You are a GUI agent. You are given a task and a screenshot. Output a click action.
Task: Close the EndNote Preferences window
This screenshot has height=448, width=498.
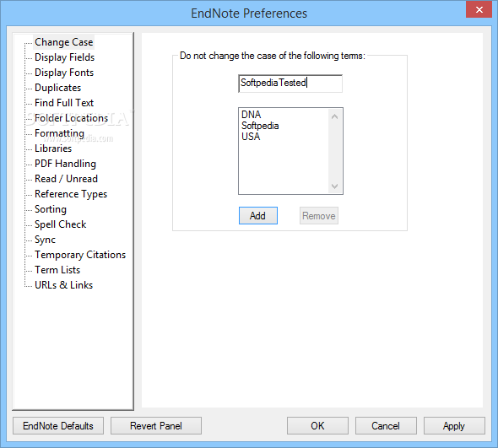click(479, 10)
